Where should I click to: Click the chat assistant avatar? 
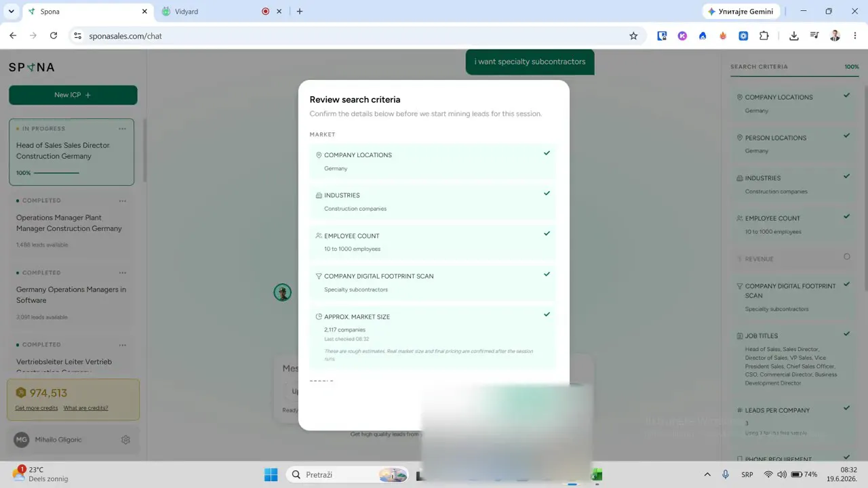pos(283,293)
